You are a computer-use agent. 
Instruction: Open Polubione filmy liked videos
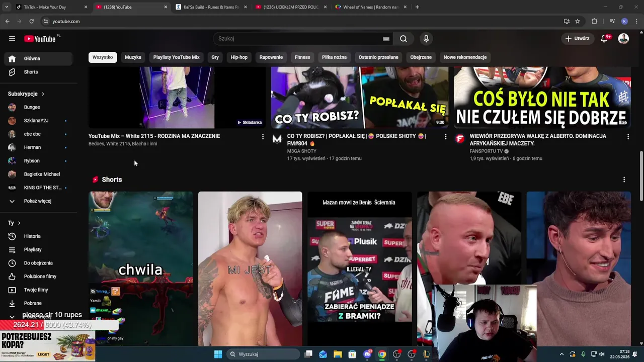(38, 277)
